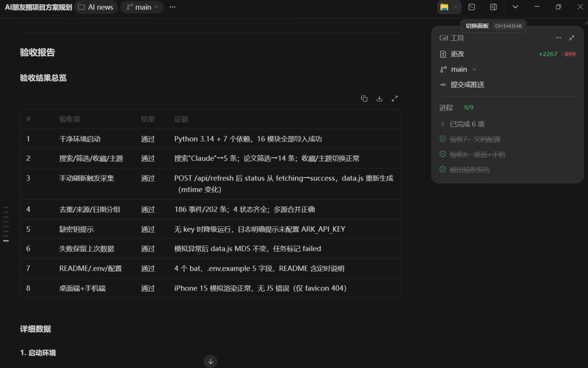Click the Git 工具 panel title
This screenshot has width=588, height=368.
(452, 38)
